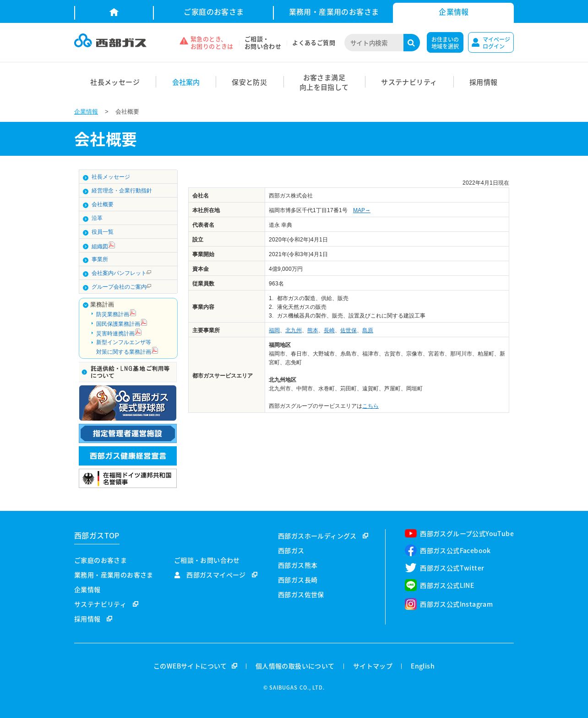The image size is (588, 718).
Task: Click the English footer link
Action: point(423,666)
